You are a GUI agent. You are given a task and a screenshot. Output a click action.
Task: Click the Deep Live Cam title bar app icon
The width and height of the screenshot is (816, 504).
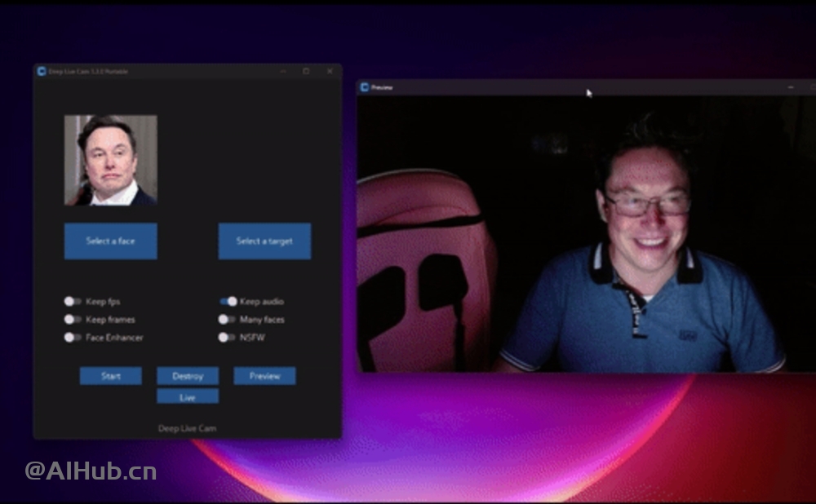(42, 71)
